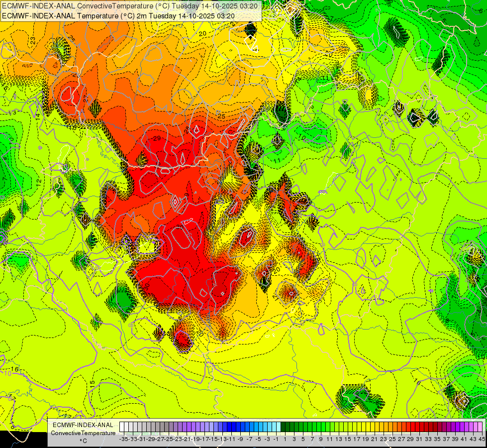Click the 14 contour label on left side

point(38,117)
